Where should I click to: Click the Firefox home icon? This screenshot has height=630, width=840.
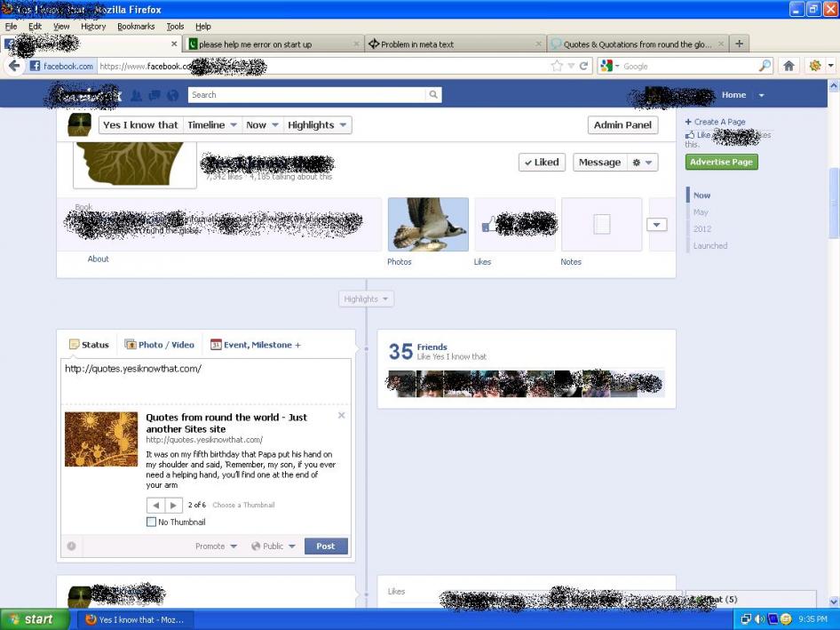(788, 66)
